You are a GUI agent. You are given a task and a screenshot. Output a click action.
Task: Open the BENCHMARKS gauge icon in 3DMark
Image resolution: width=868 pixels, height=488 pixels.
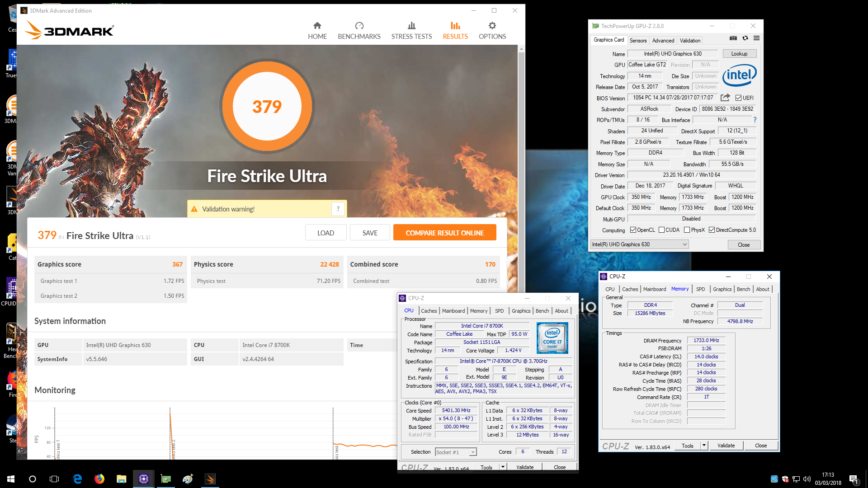(x=359, y=26)
